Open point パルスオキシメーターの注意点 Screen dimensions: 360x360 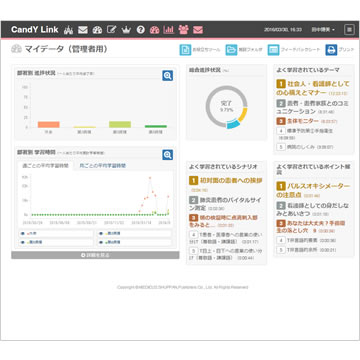[x=313, y=190]
